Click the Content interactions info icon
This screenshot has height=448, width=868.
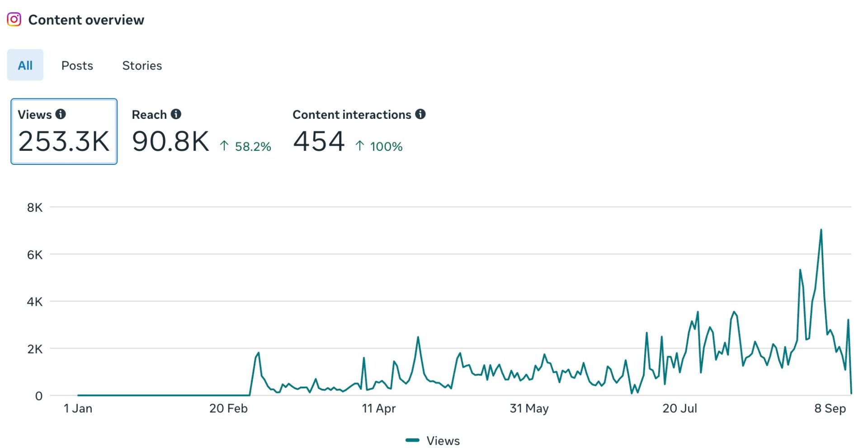point(420,114)
